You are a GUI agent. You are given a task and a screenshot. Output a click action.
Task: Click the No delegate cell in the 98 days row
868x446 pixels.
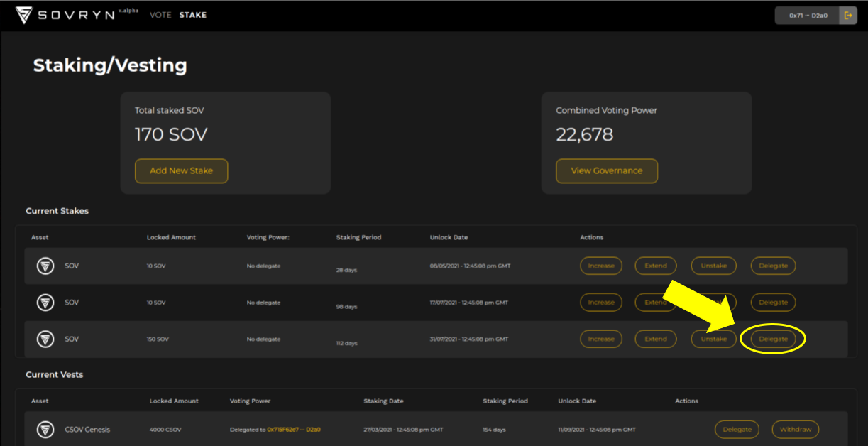pyautogui.click(x=263, y=303)
